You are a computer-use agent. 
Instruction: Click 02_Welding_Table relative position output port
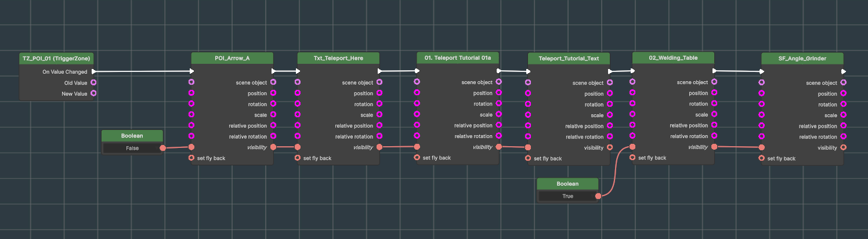tap(714, 125)
